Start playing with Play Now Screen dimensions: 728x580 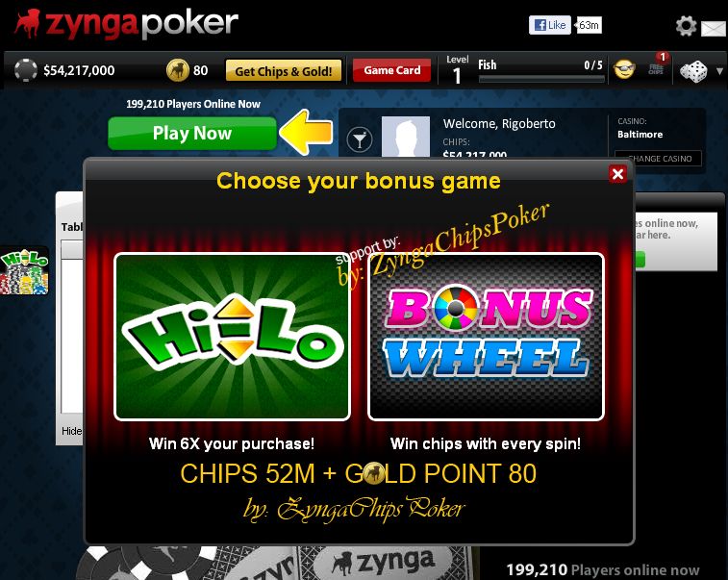tap(192, 134)
